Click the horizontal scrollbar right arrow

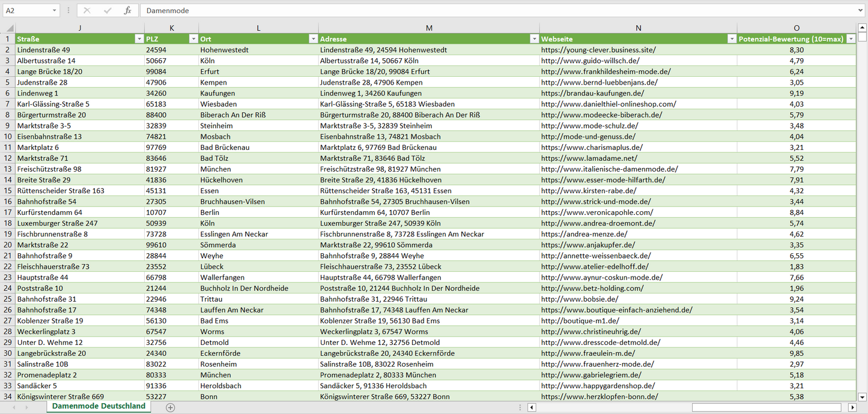852,407
